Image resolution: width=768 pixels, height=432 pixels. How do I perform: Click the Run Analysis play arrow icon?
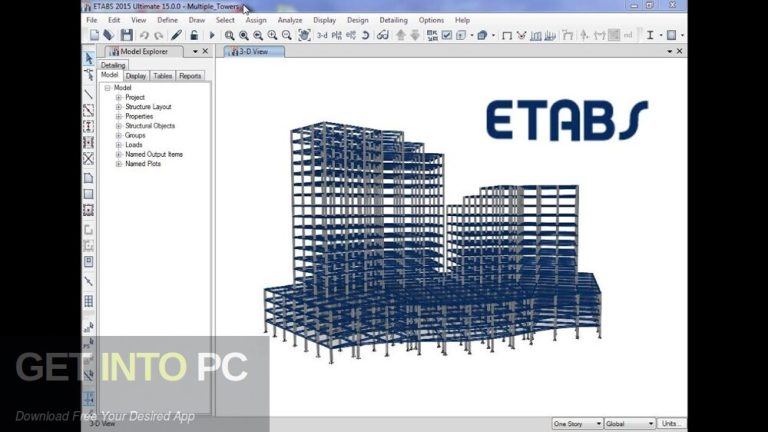(212, 35)
